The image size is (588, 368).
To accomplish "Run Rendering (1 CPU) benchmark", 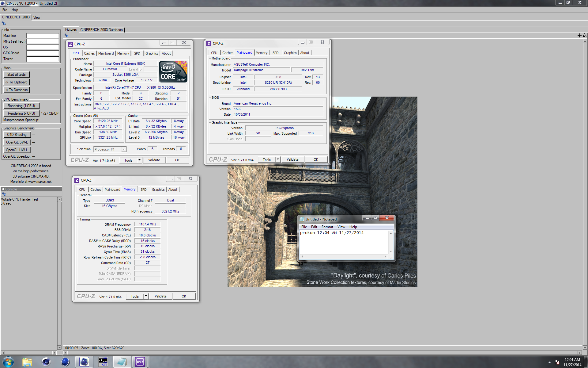I will (21, 106).
